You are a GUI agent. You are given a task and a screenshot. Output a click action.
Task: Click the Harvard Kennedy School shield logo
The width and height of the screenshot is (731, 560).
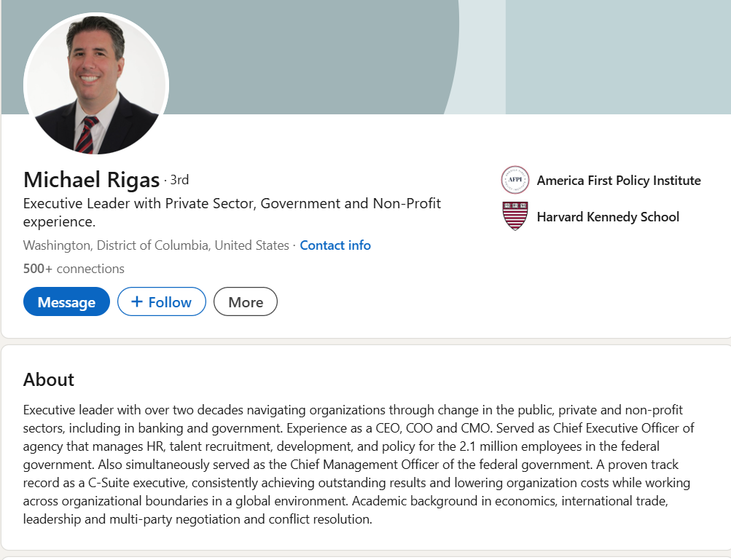tap(515, 216)
